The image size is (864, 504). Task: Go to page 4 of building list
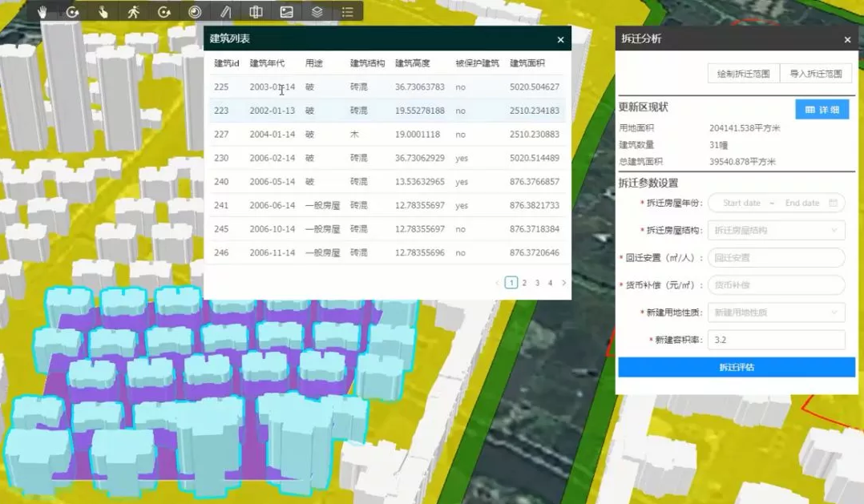(550, 283)
